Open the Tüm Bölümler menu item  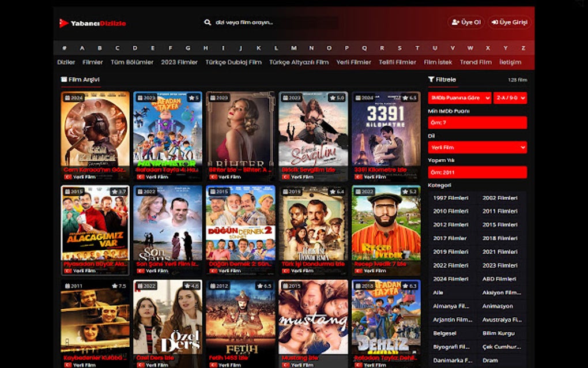tap(132, 62)
